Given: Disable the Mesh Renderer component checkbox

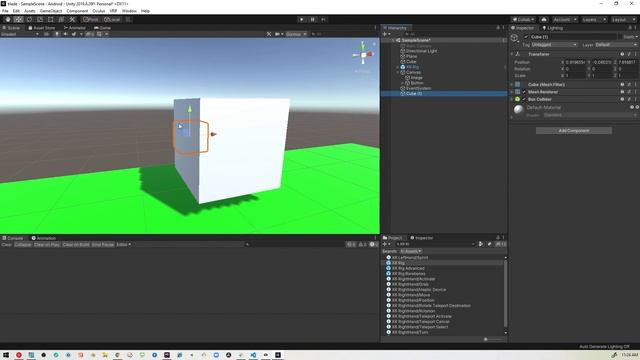Looking at the screenshot, I should coord(524,92).
